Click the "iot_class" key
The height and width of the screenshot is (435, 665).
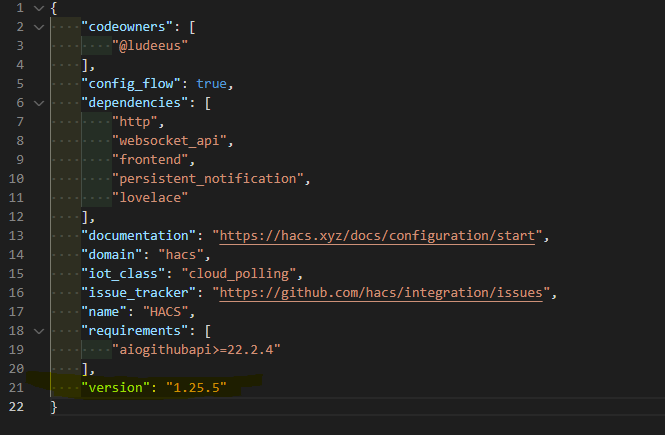pos(123,274)
